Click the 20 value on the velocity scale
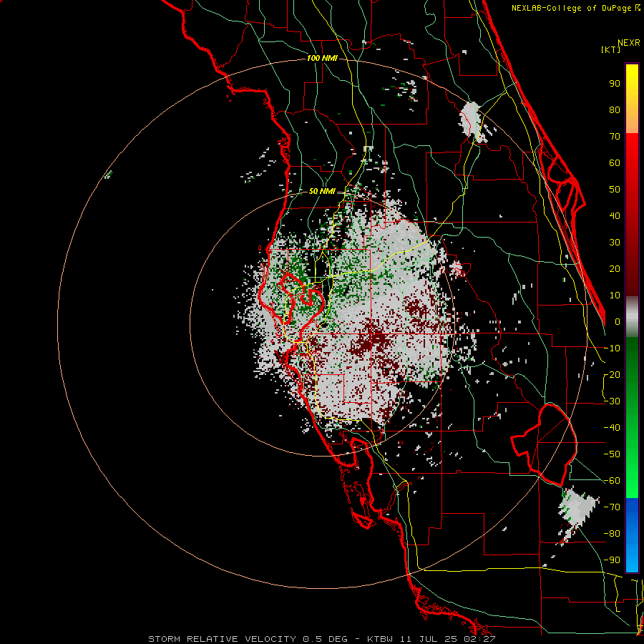This screenshot has width=644, height=644. point(615,269)
